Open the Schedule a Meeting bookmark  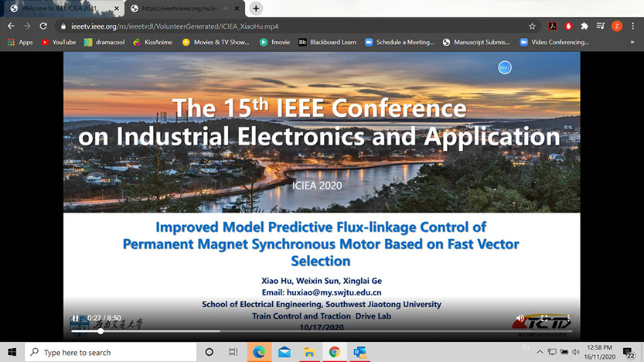(400, 42)
